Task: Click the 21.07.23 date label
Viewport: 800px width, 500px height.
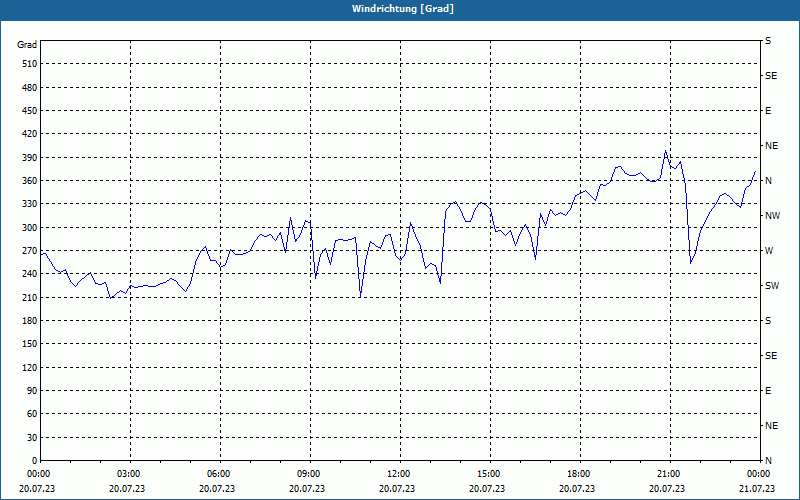Action: (757, 488)
